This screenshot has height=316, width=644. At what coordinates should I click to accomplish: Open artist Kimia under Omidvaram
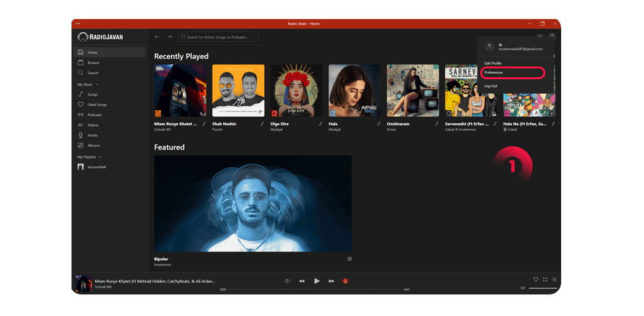tap(390, 129)
